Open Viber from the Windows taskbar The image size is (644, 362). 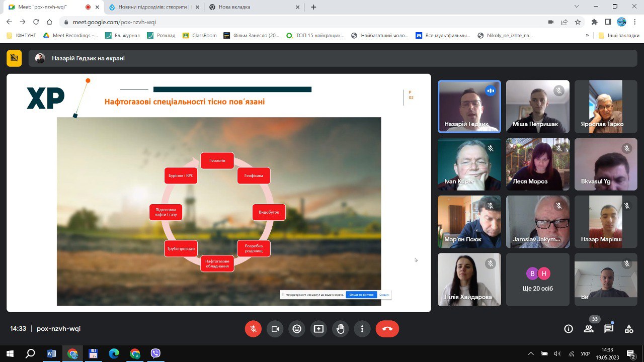point(155,353)
